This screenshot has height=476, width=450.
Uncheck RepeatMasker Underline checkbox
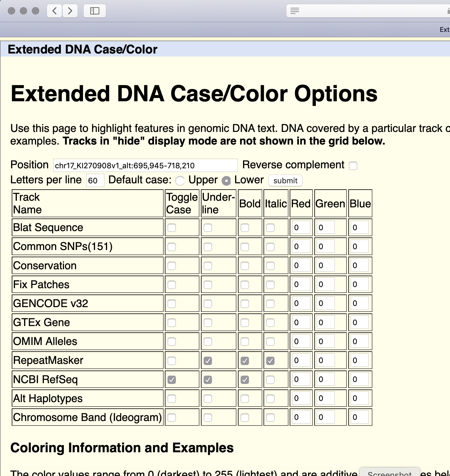208,361
